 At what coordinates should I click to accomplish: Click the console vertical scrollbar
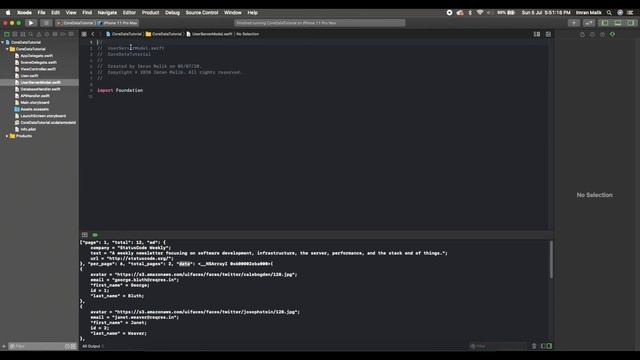pyautogui.click(x=551, y=260)
